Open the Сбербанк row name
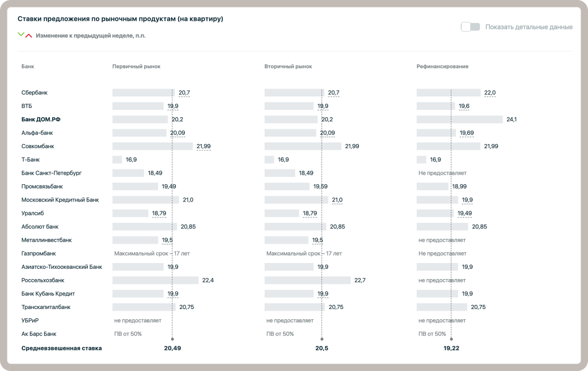 click(x=34, y=93)
